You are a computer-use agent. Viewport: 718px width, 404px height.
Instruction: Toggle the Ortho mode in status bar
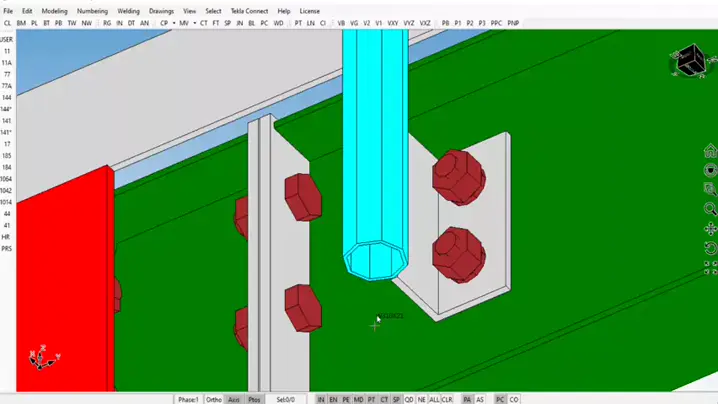pyautogui.click(x=214, y=399)
